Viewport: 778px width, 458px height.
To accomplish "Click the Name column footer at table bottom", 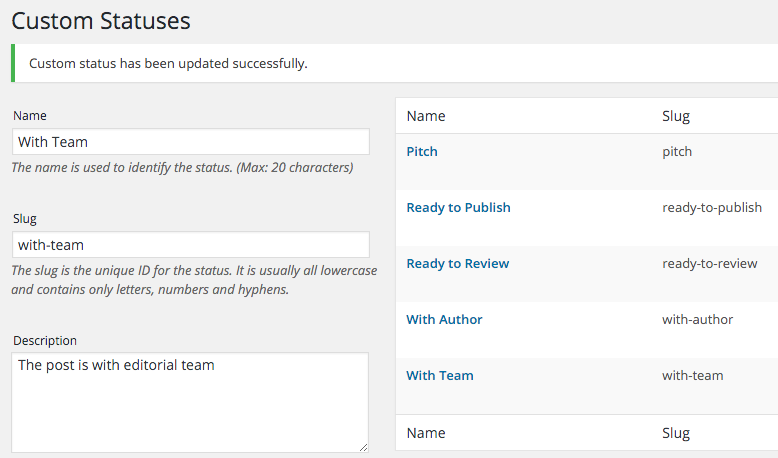I will tap(426, 433).
